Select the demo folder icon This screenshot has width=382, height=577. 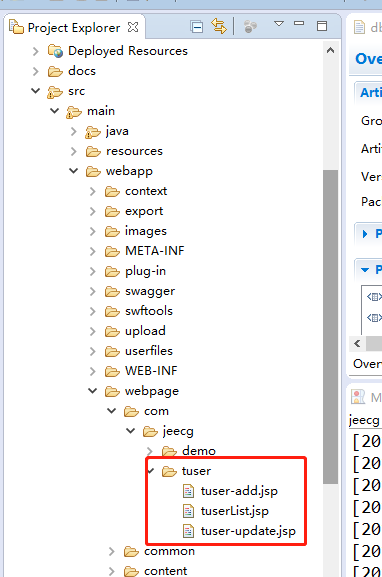pos(169,451)
